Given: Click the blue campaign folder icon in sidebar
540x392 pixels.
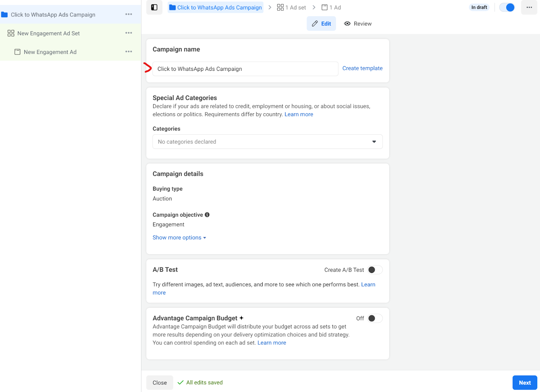Looking at the screenshot, I should click(x=5, y=14).
